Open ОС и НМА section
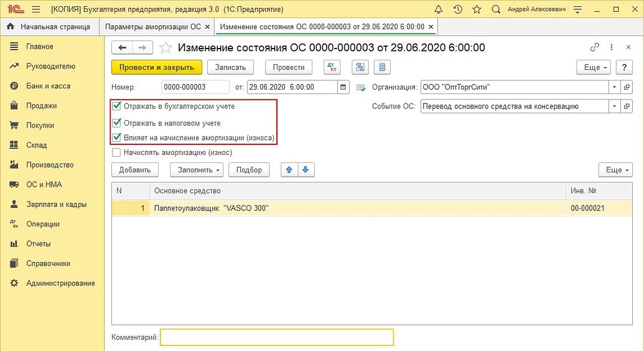Image resolution: width=644 pixels, height=351 pixels. (x=44, y=185)
